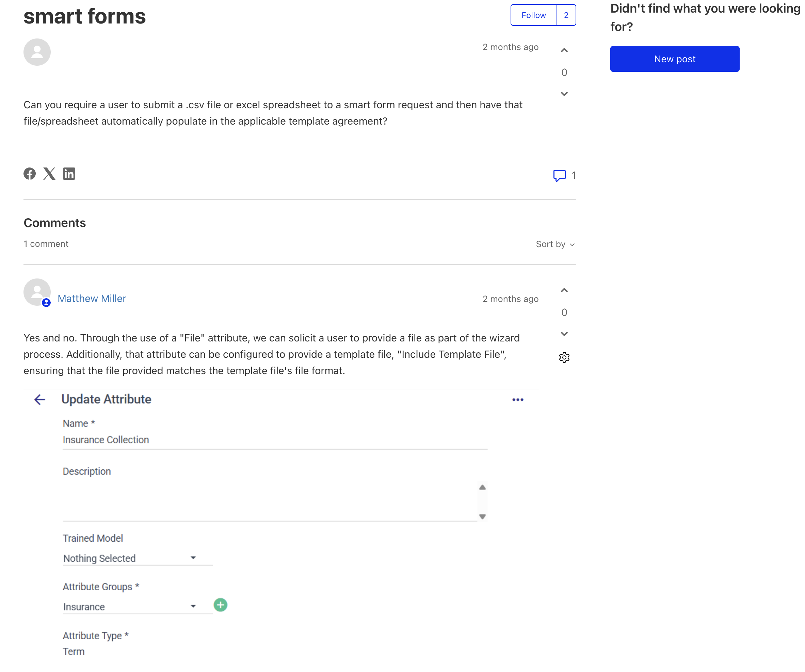Share post on Facebook
The height and width of the screenshot is (672, 805).
pos(30,174)
